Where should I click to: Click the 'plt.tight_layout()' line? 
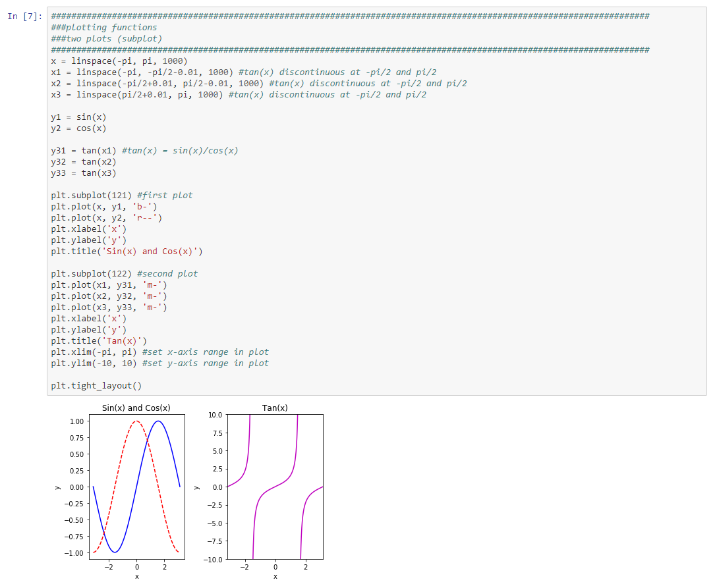(96, 386)
